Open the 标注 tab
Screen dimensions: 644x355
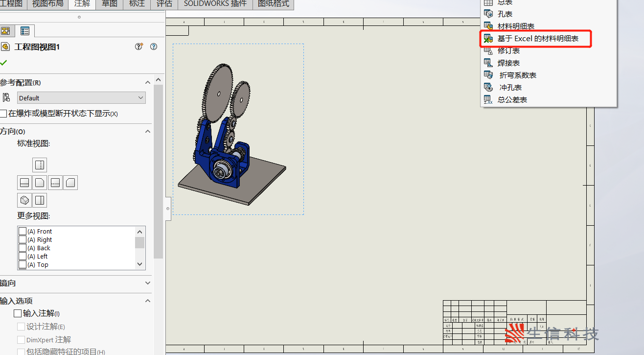tap(137, 4)
